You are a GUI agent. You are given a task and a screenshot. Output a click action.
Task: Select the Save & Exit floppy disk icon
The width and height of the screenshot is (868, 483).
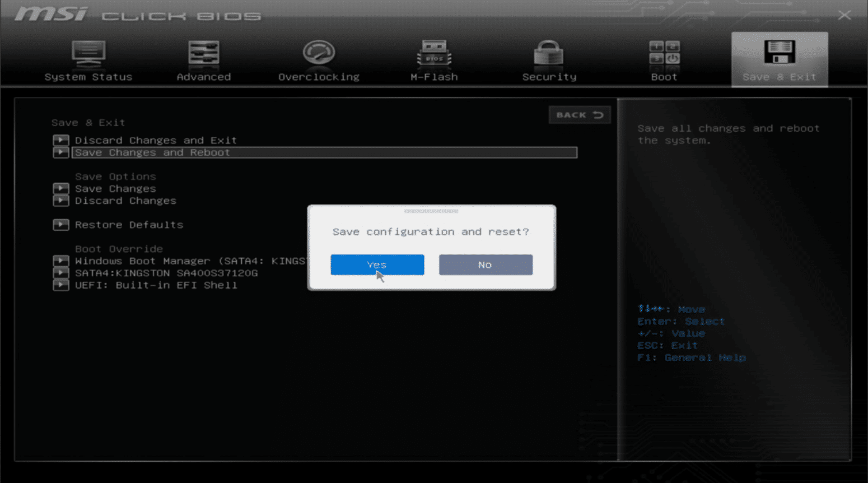click(x=780, y=53)
